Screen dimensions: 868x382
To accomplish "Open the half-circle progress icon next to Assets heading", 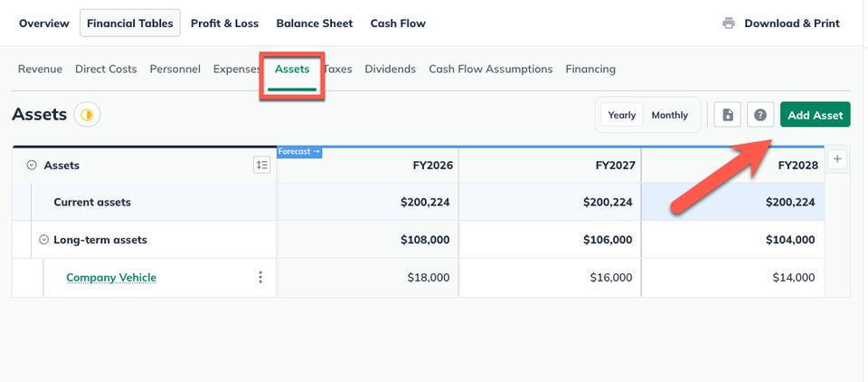I will (x=87, y=115).
